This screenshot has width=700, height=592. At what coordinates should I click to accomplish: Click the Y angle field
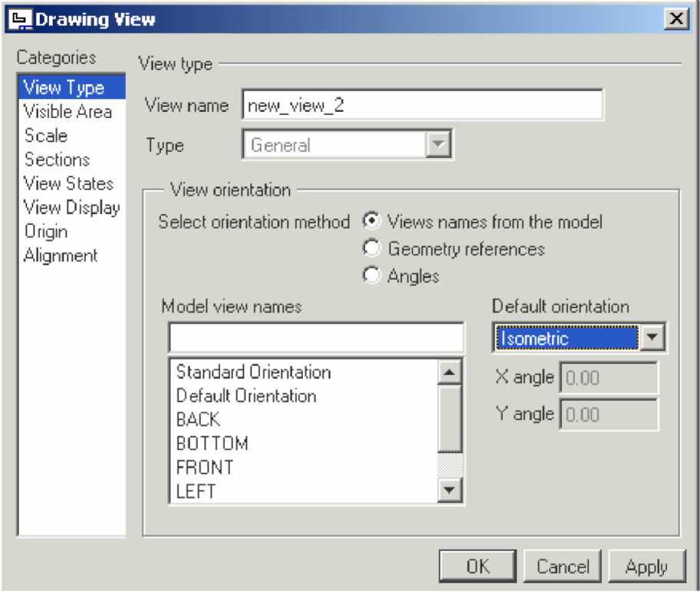[609, 414]
